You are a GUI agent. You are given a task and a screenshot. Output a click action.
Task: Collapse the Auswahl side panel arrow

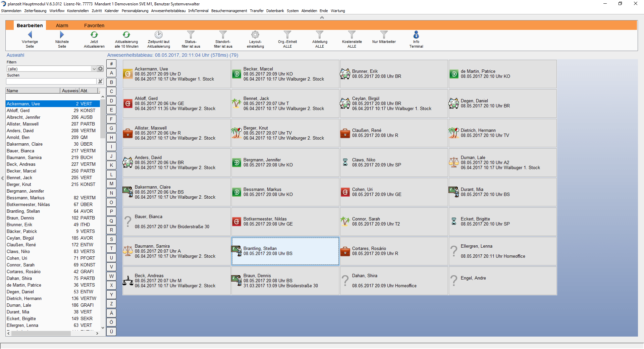click(x=2, y=178)
